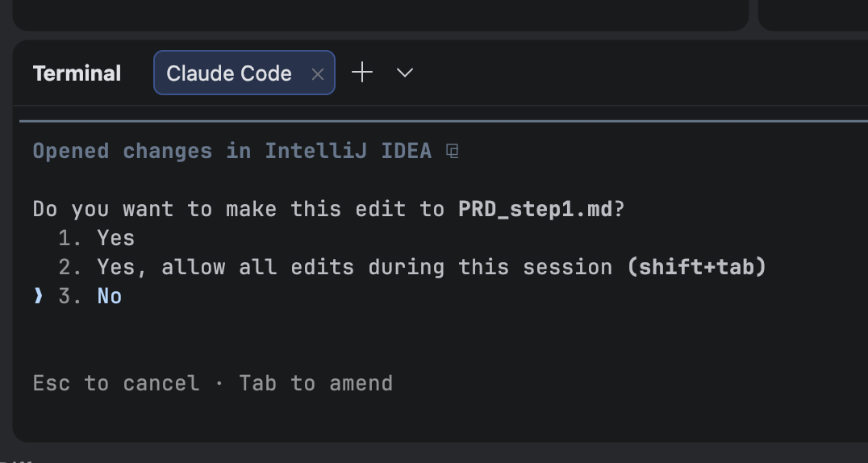
Task: Click the PRD_step1.md filename
Action: point(535,209)
